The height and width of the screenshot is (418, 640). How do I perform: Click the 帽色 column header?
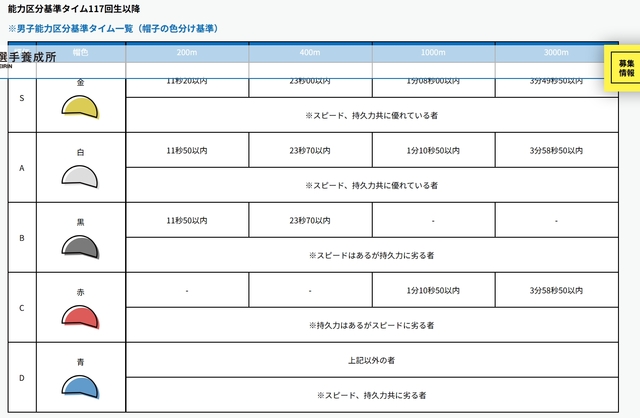[x=80, y=51]
